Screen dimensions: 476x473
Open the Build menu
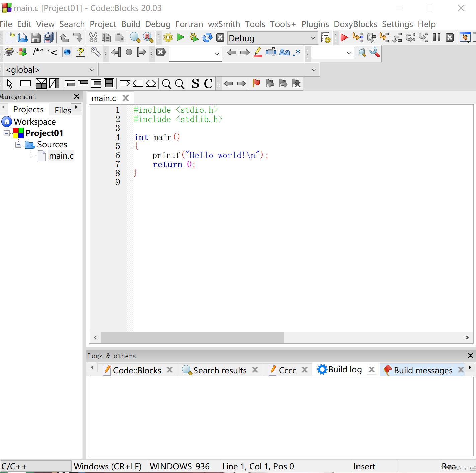click(x=131, y=24)
